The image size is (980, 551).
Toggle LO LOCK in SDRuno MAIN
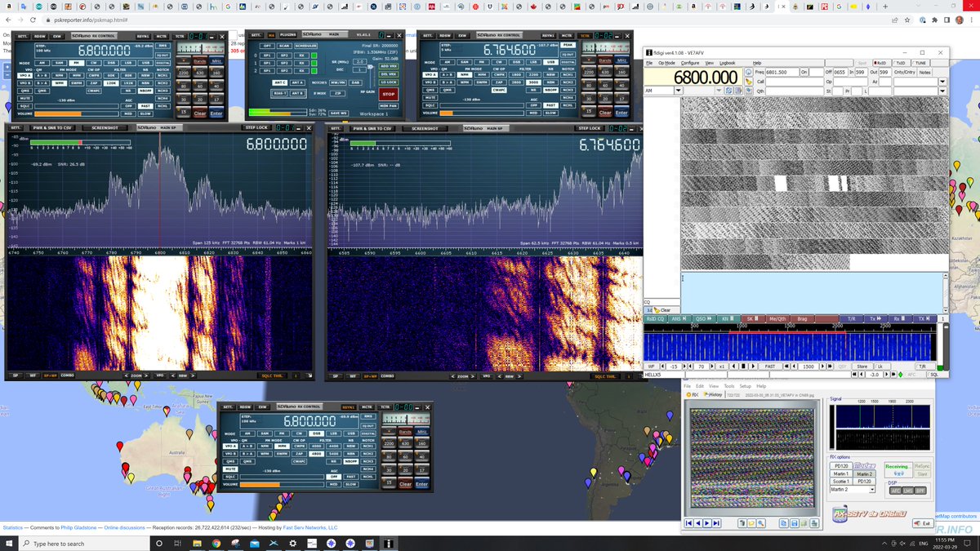pos(388,82)
